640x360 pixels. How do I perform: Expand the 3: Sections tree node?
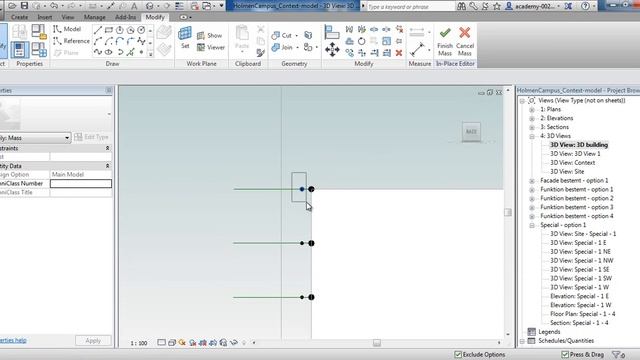tap(532, 128)
